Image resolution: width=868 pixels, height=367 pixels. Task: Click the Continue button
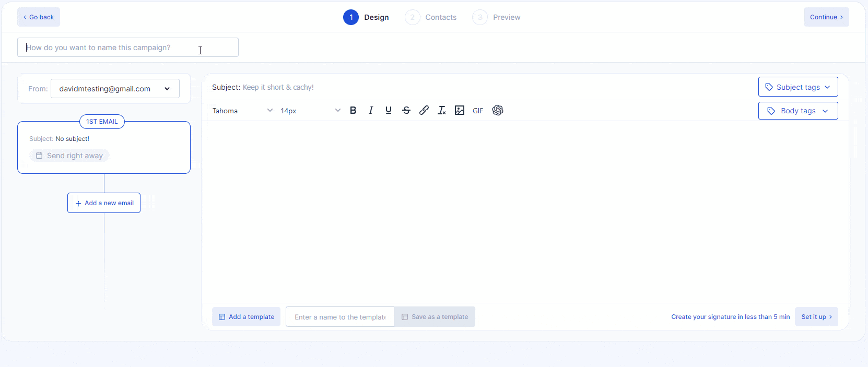[826, 17]
